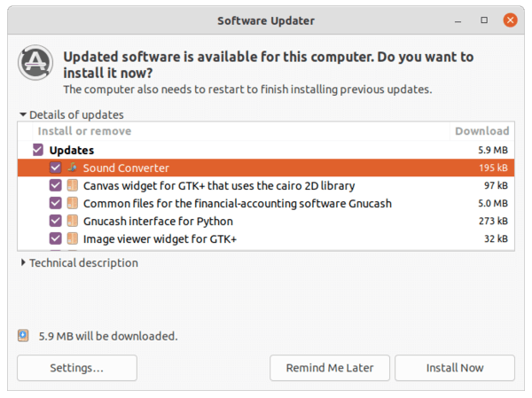Select the Common files for Gnucash row

tap(266, 204)
